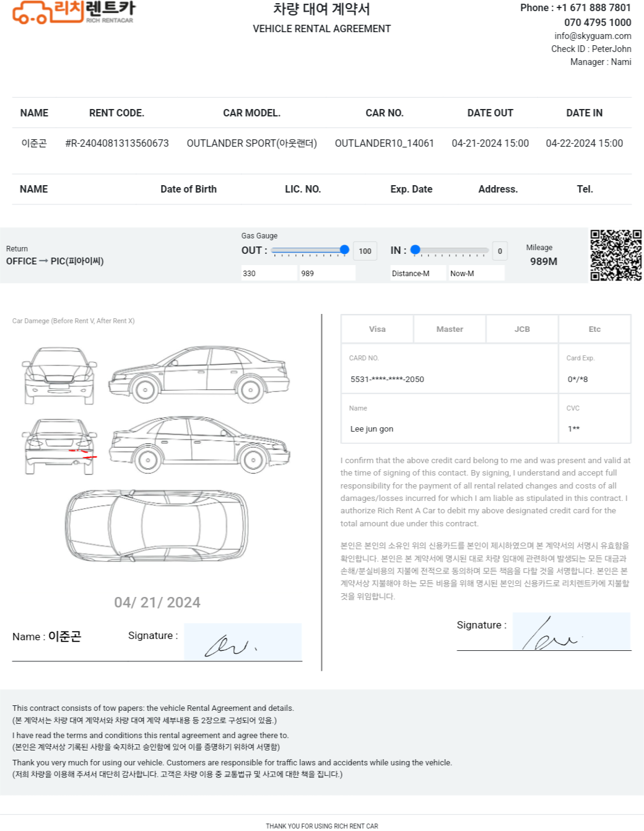Screen dimensions: 644x831
Task: Choose the JCB card option
Action: point(522,329)
